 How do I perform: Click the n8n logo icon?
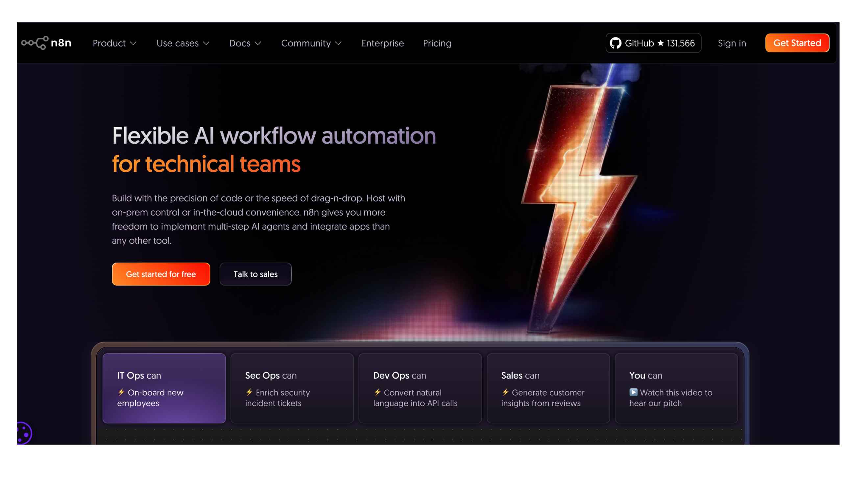[x=35, y=43]
